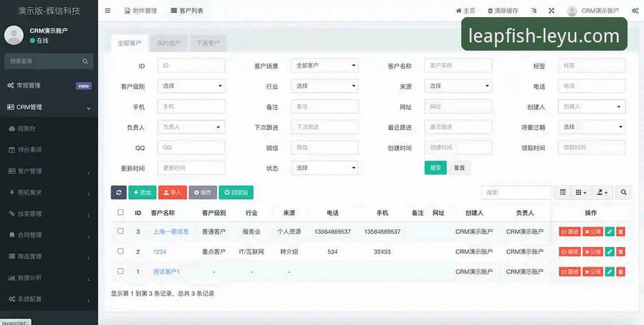Switch to the 全部客户 tab

(x=129, y=43)
